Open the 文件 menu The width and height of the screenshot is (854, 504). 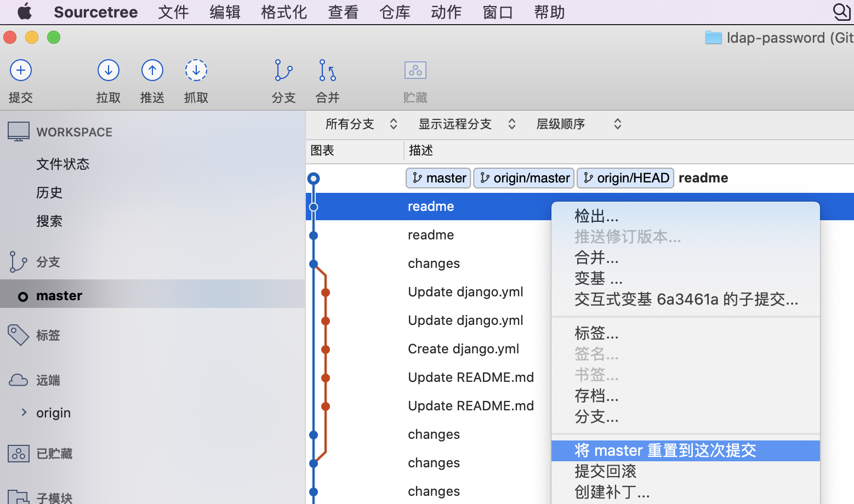coord(173,12)
